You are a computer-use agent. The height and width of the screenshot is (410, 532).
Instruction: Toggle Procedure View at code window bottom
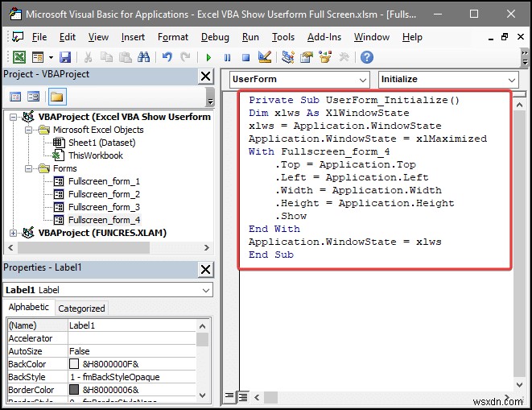click(x=229, y=397)
